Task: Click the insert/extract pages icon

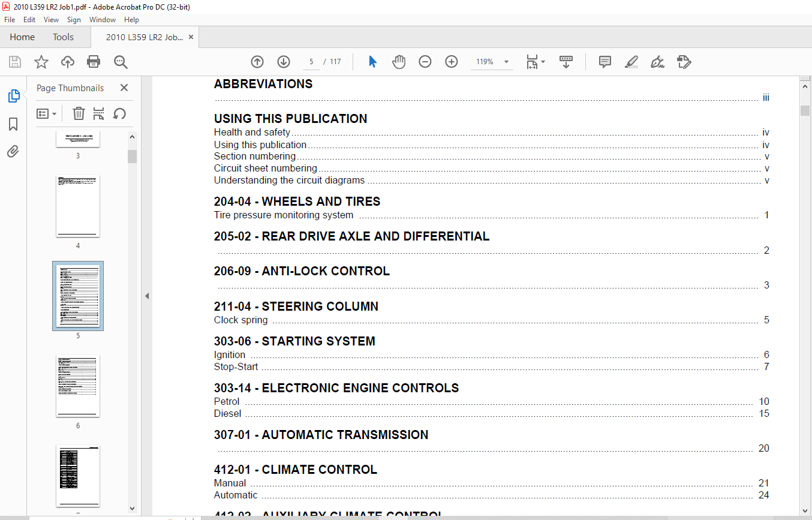Action: (99, 113)
